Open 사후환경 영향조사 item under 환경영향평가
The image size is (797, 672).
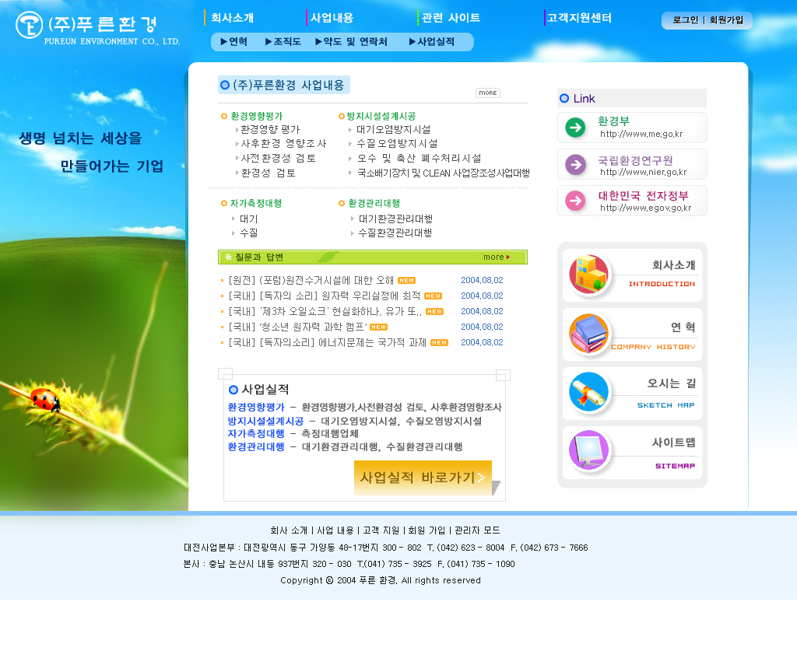point(283,144)
